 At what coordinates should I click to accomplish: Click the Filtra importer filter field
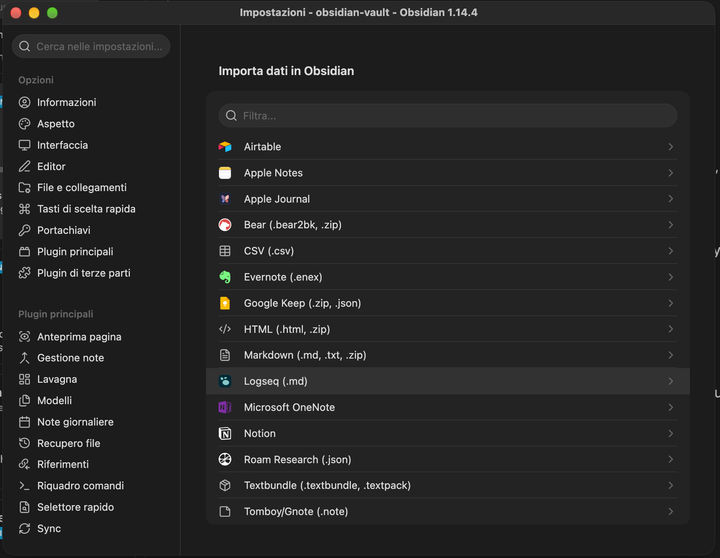(x=448, y=116)
